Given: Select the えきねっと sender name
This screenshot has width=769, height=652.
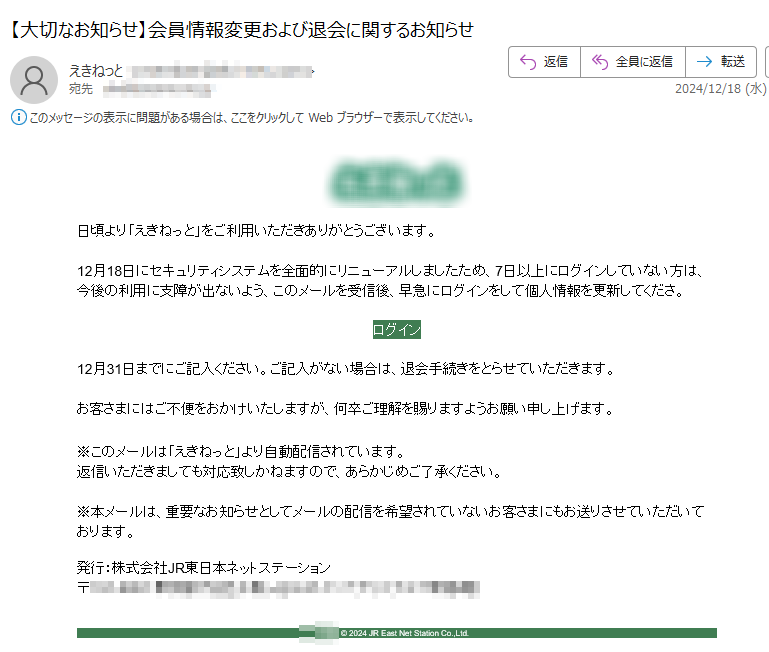Looking at the screenshot, I should tap(96, 71).
